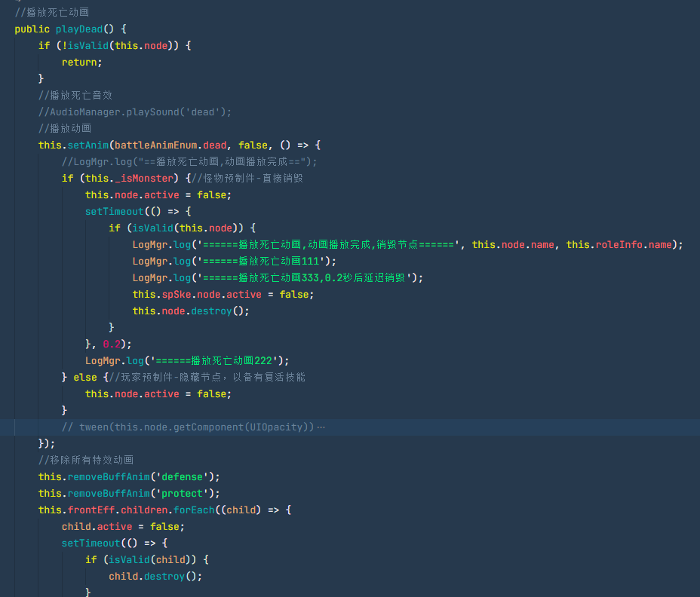Viewport: 700px width, 597px height.
Task: Click this.roleInfo.name argument
Action: [x=619, y=244]
